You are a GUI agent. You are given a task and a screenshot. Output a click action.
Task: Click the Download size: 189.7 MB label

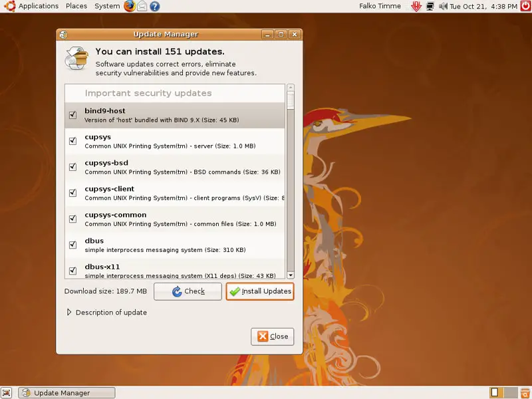point(106,291)
